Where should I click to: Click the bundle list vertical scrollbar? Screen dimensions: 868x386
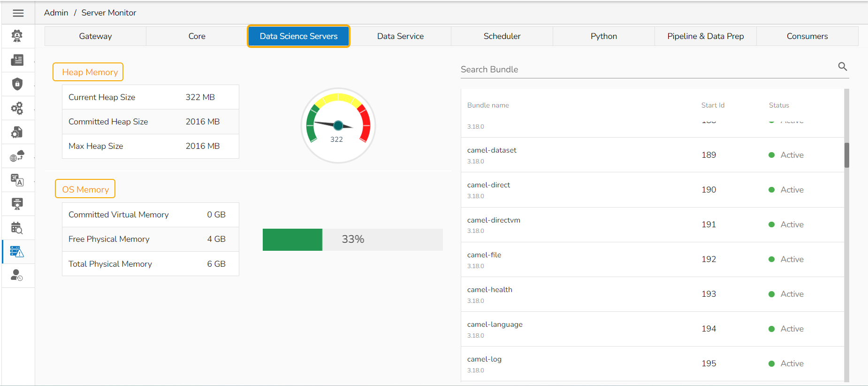pos(846,155)
